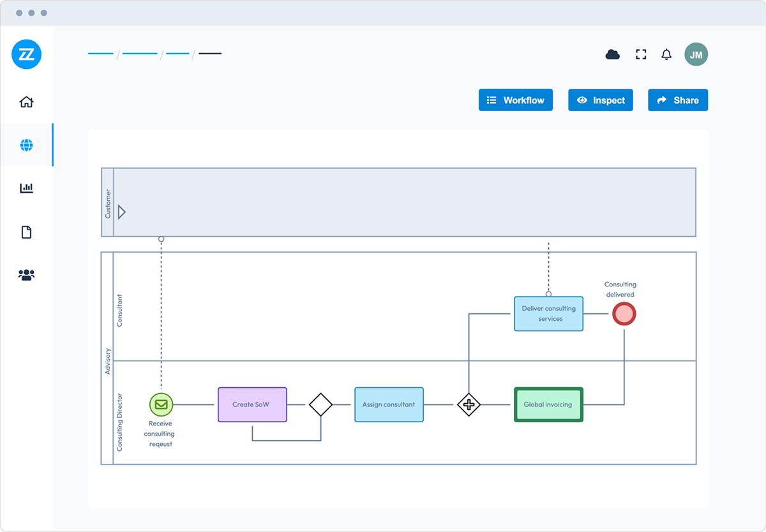Open the JM user avatar menu
The width and height of the screenshot is (766, 532).
tap(696, 55)
